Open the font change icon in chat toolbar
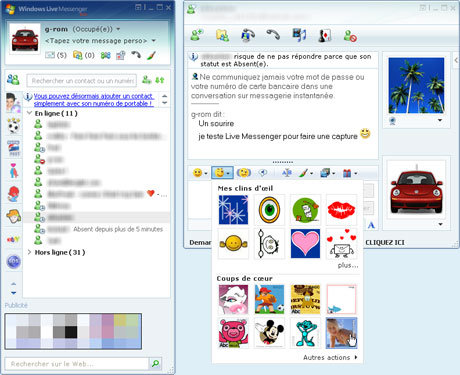Screen dimensions: 460x375 coord(286,173)
